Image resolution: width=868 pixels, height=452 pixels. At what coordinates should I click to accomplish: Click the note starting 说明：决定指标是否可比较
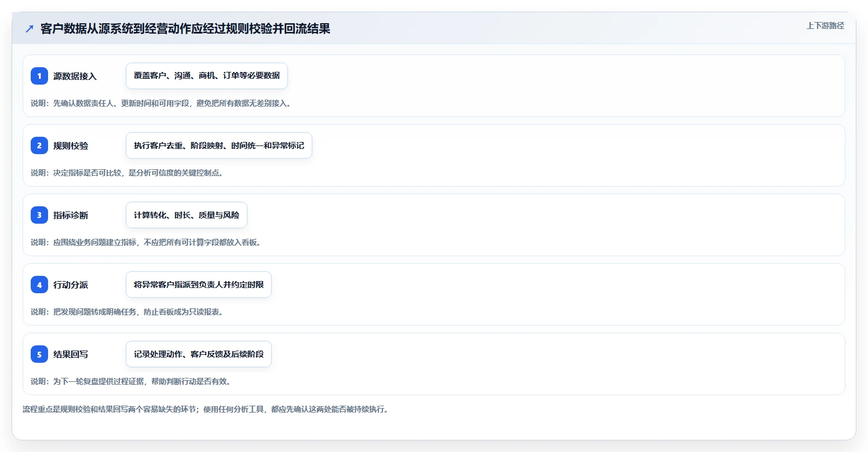(127, 173)
